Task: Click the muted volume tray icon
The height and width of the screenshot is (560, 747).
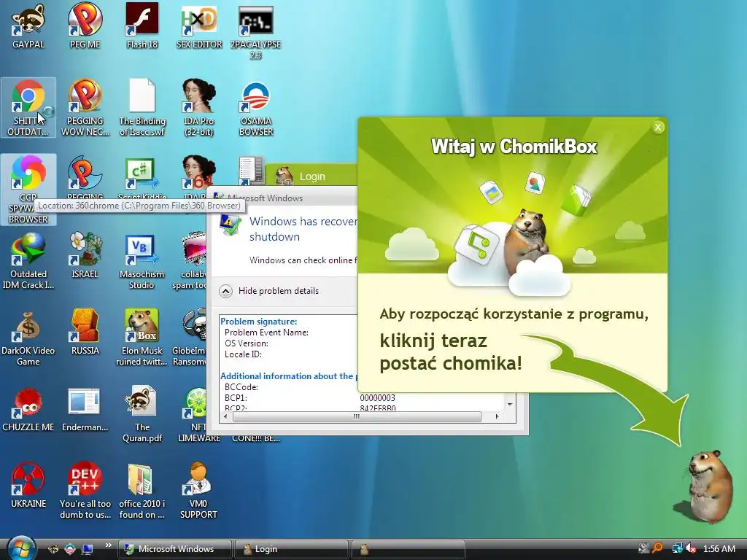Action: coord(691,548)
